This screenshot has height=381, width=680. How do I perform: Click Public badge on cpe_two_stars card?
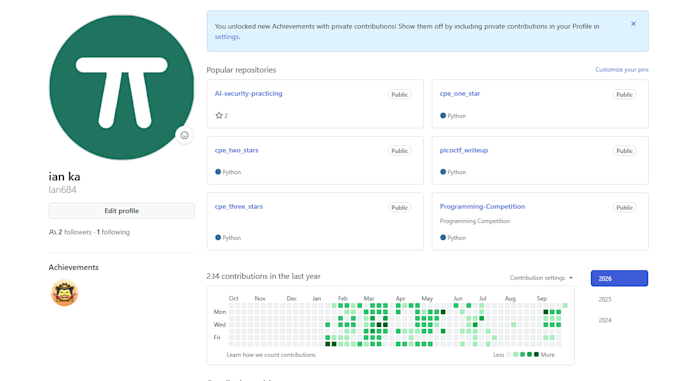[399, 151]
